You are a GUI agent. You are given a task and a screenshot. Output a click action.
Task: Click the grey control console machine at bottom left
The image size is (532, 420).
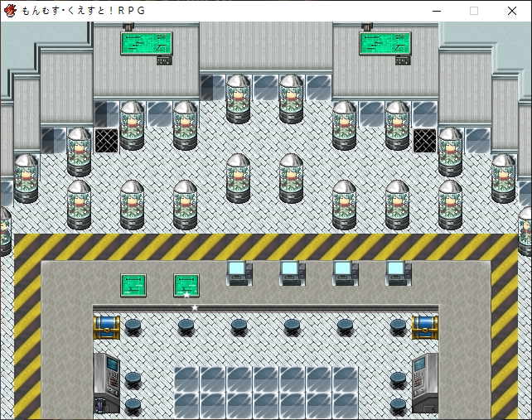[107, 384]
